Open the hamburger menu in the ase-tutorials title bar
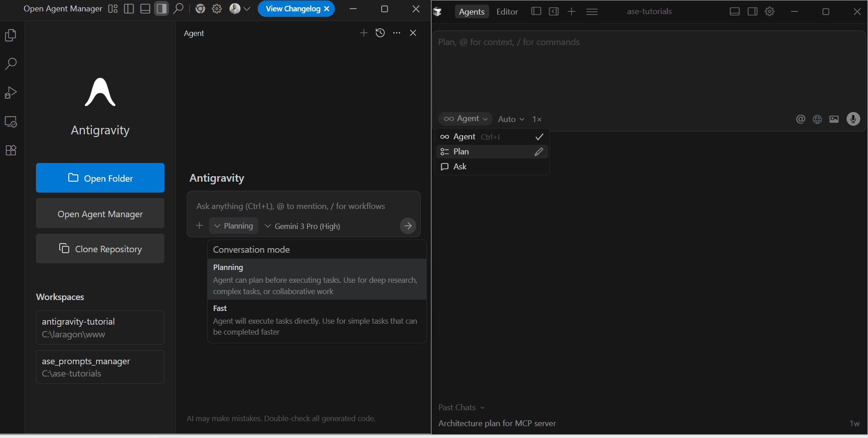This screenshot has height=438, width=868. [592, 11]
